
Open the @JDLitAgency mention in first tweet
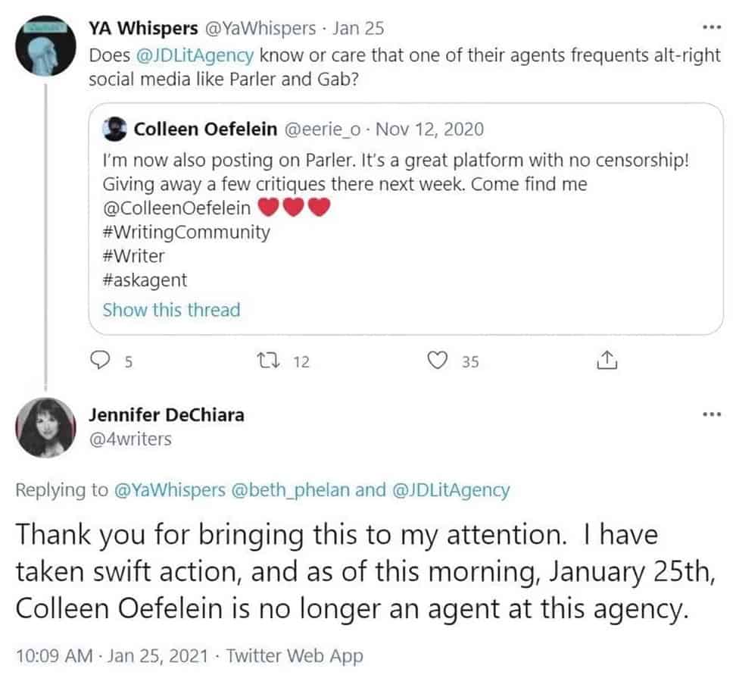(195, 55)
